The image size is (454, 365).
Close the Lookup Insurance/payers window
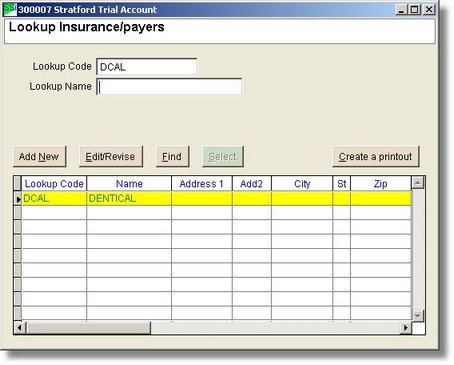tap(429, 9)
